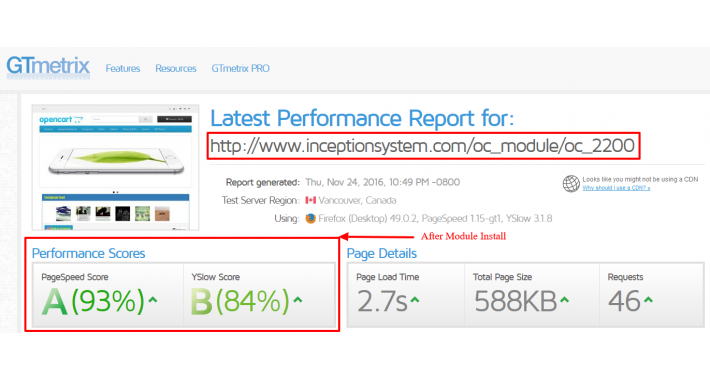Click the 'Performance Scores' heading
Image resolution: width=710 pixels, height=380 pixels.
click(88, 253)
